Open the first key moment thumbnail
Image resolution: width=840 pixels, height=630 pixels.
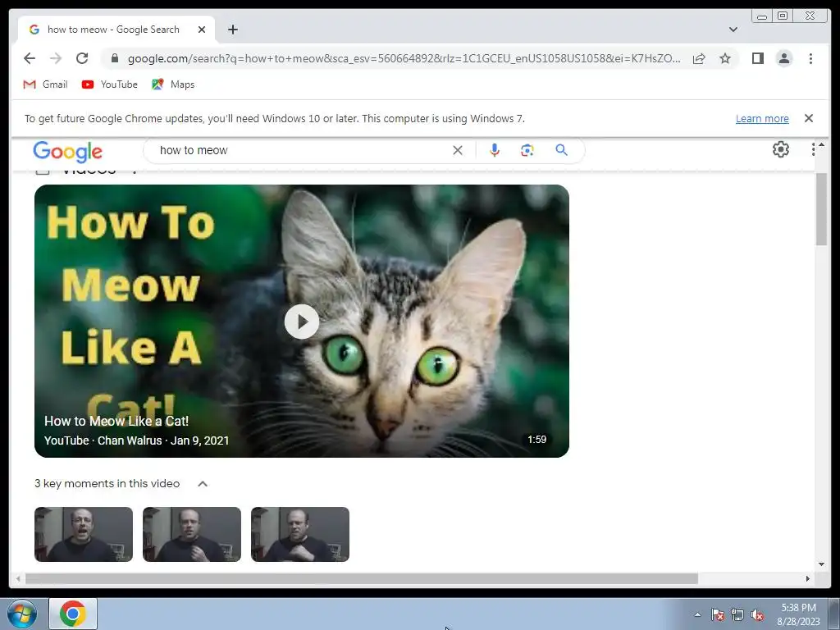point(84,534)
